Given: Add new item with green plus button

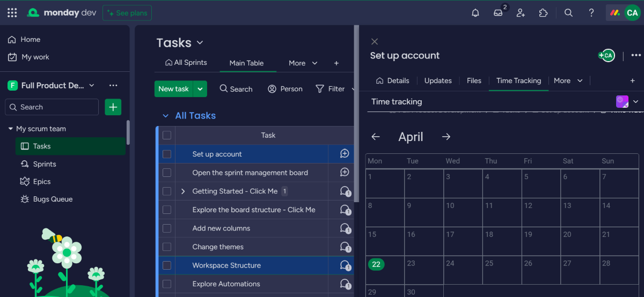Looking at the screenshot, I should [x=113, y=107].
